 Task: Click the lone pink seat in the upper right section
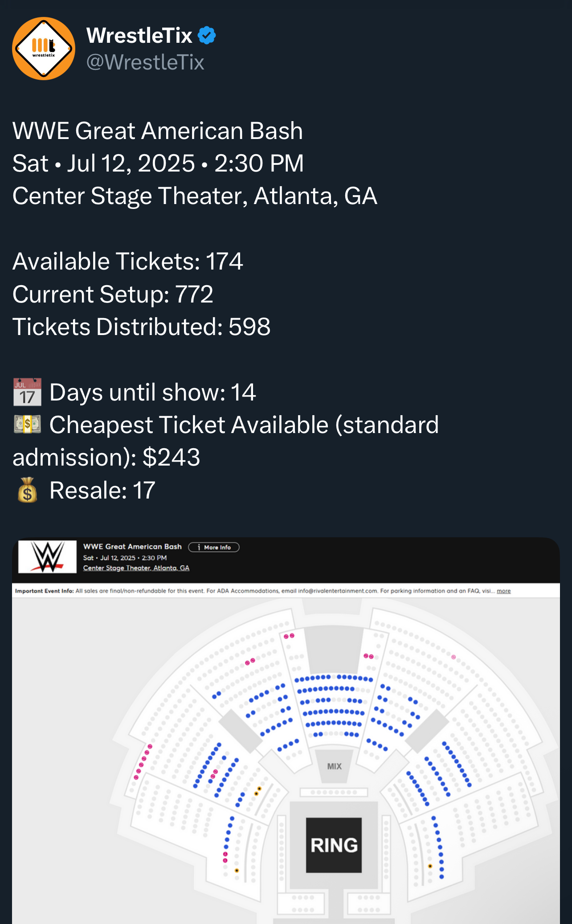click(454, 657)
